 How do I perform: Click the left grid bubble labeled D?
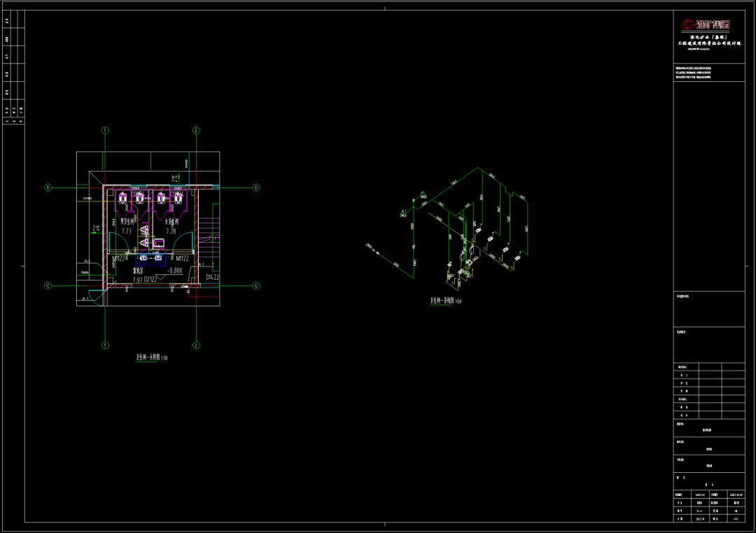[x=48, y=187]
